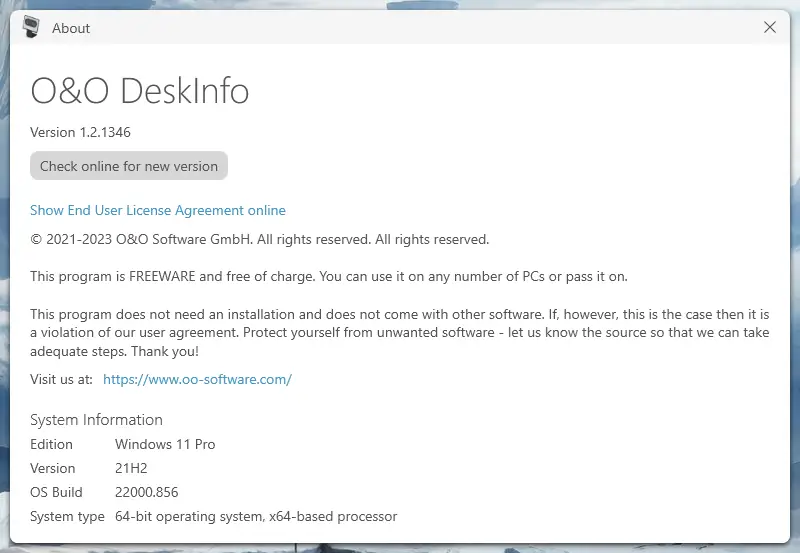Click the 21H2 version value
The image size is (800, 553).
point(131,468)
